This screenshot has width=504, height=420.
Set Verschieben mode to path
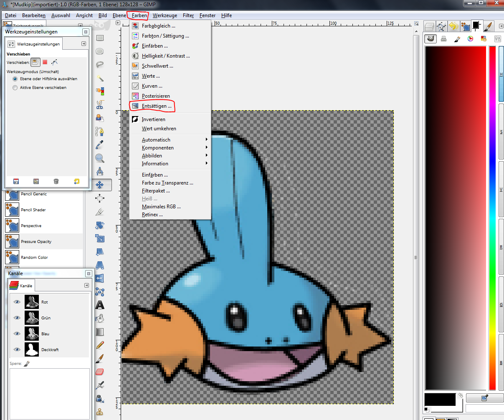pos(55,62)
